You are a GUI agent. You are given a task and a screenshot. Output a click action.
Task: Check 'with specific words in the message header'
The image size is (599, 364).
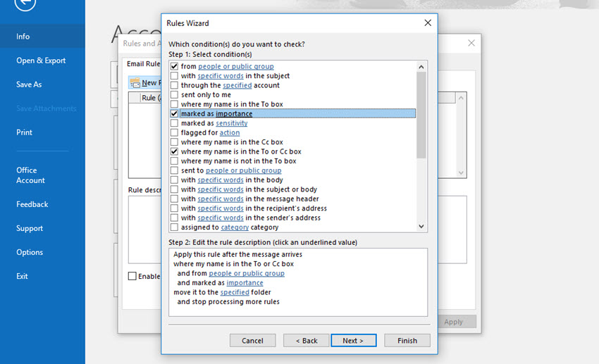(x=174, y=199)
